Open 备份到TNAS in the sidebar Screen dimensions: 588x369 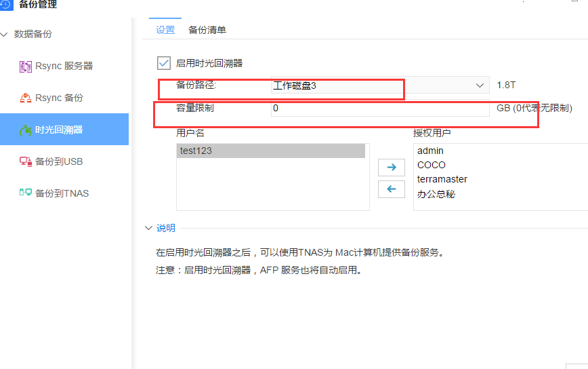coord(62,193)
